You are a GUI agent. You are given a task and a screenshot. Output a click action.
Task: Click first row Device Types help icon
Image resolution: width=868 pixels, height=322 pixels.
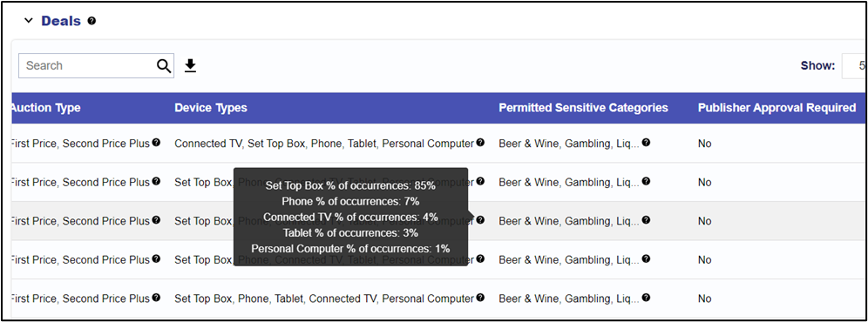pos(480,143)
